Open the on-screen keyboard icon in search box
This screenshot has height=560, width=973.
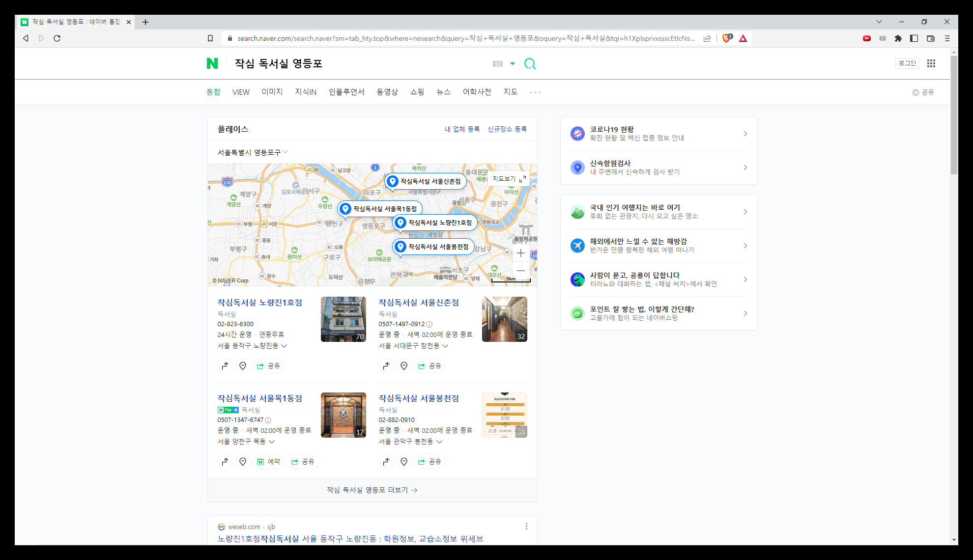coord(498,63)
